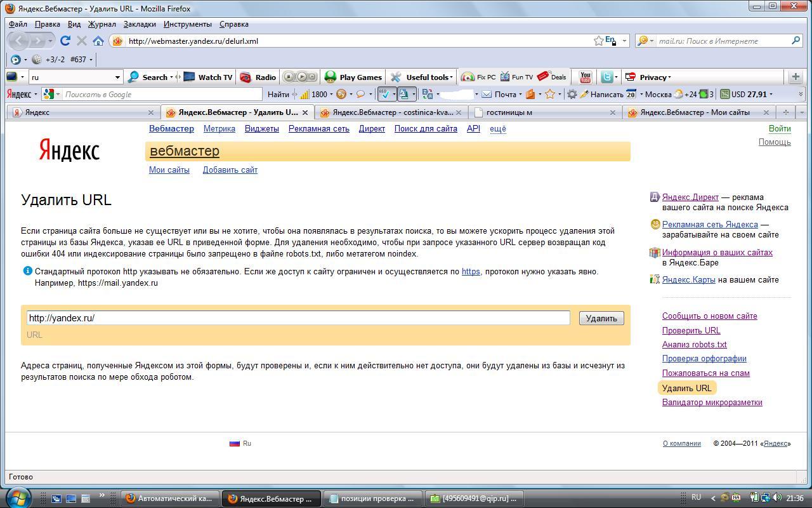Open Windows Start menu
This screenshot has height=508, width=812.
coord(17,497)
